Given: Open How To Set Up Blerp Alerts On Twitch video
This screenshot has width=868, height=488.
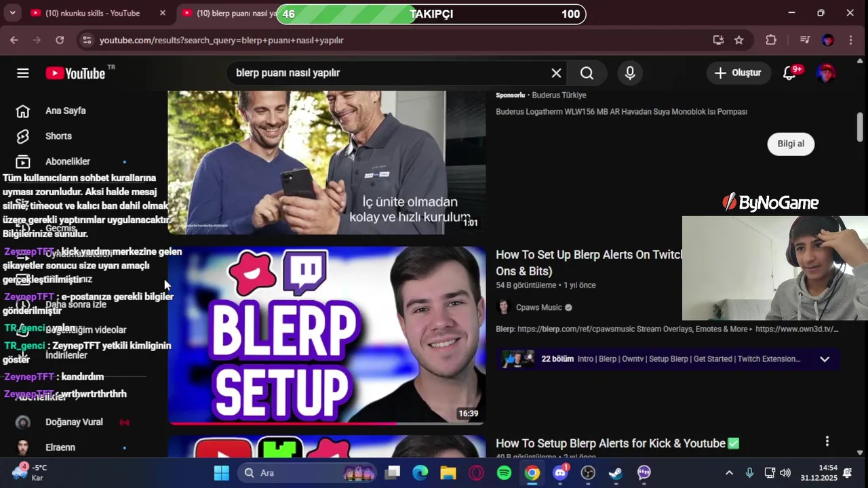Looking at the screenshot, I should point(589,262).
